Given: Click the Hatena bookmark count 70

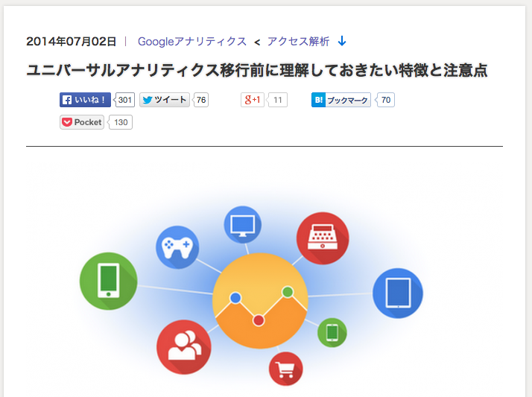Looking at the screenshot, I should [385, 100].
